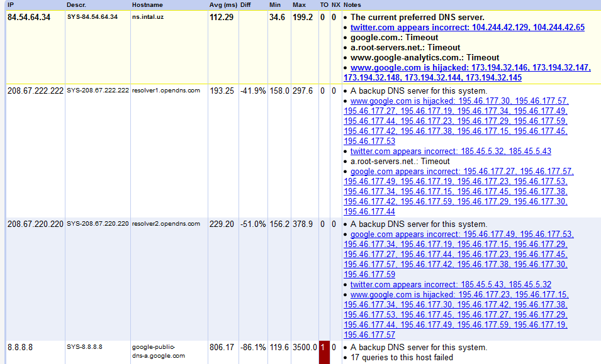The image size is (601, 364).
Task: Click average value 193.25
Action: pyautogui.click(x=222, y=91)
